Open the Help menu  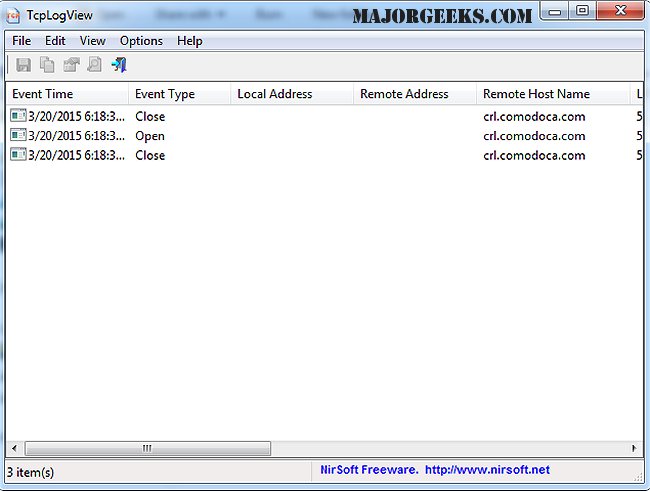click(190, 41)
